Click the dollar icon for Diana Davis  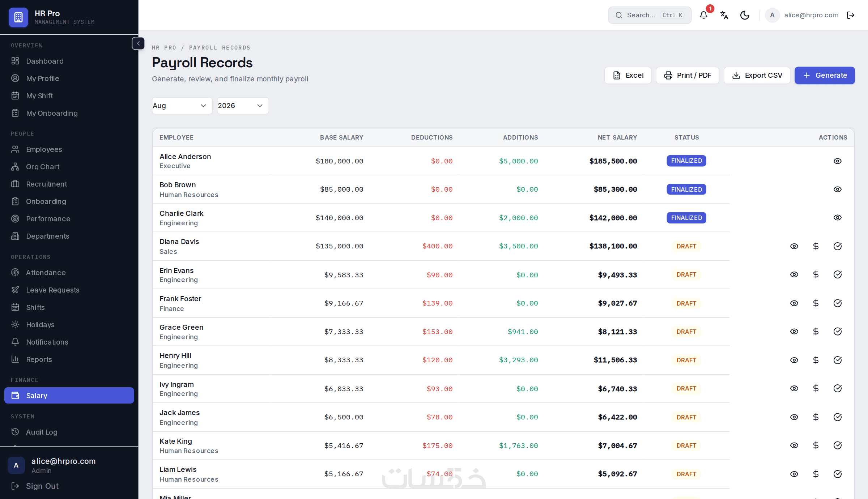click(816, 246)
